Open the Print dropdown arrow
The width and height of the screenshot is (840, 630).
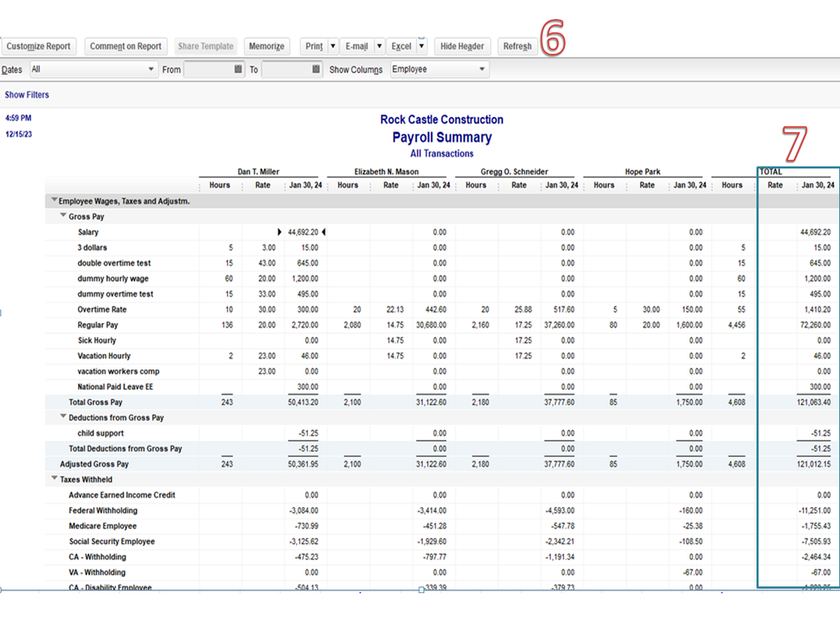click(x=333, y=46)
